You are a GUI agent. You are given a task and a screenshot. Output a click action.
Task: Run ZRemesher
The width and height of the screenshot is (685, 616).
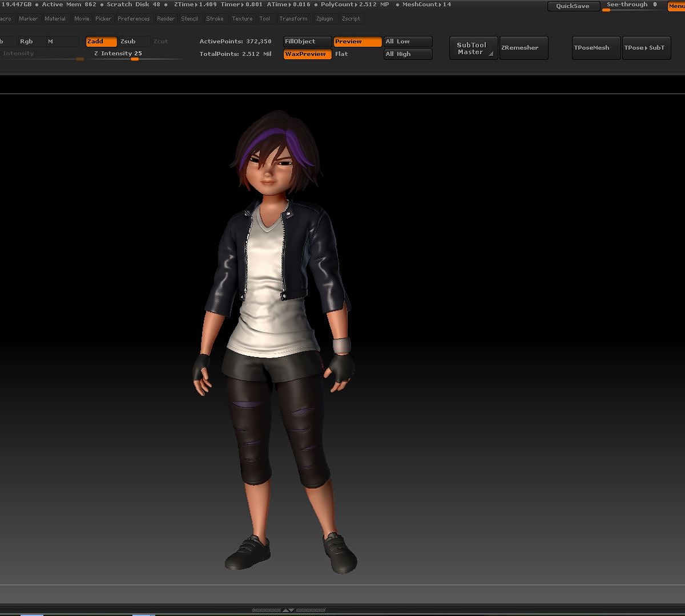pyautogui.click(x=523, y=48)
